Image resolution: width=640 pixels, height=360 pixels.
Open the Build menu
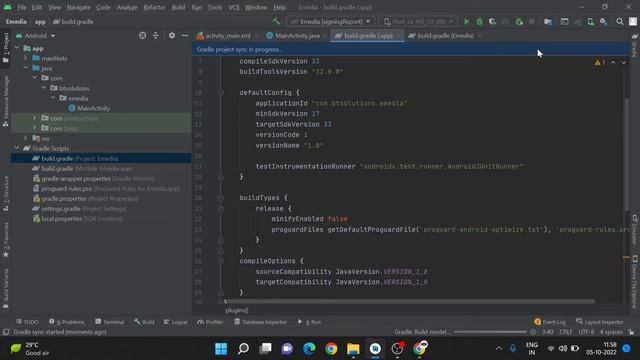(178, 7)
